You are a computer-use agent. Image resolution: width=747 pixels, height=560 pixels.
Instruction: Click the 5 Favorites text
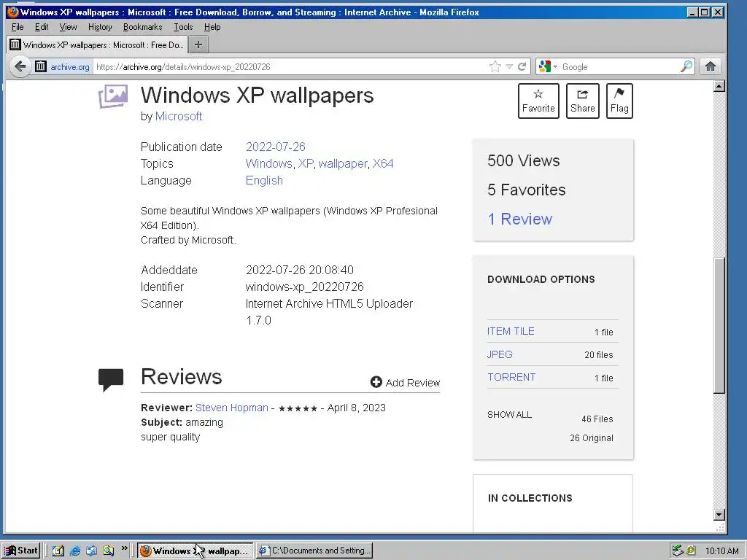(527, 190)
